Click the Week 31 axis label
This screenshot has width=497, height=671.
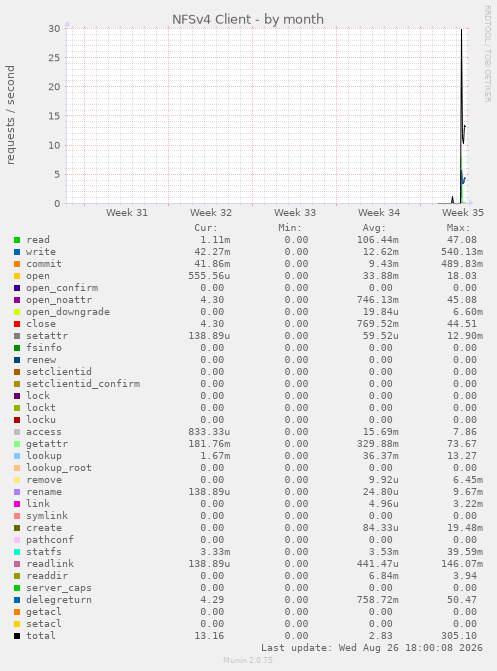point(127,213)
